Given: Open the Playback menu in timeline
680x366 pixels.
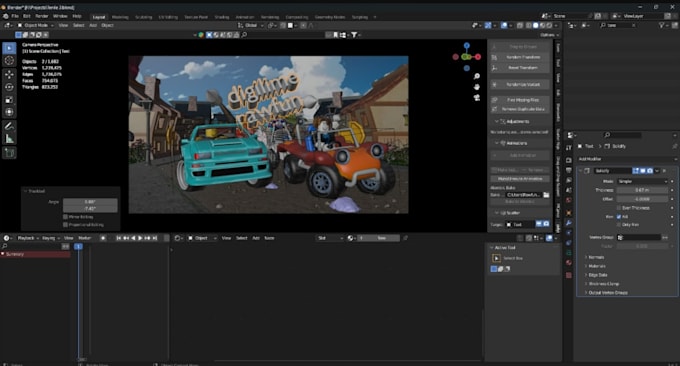Looking at the screenshot, I should pyautogui.click(x=28, y=238).
